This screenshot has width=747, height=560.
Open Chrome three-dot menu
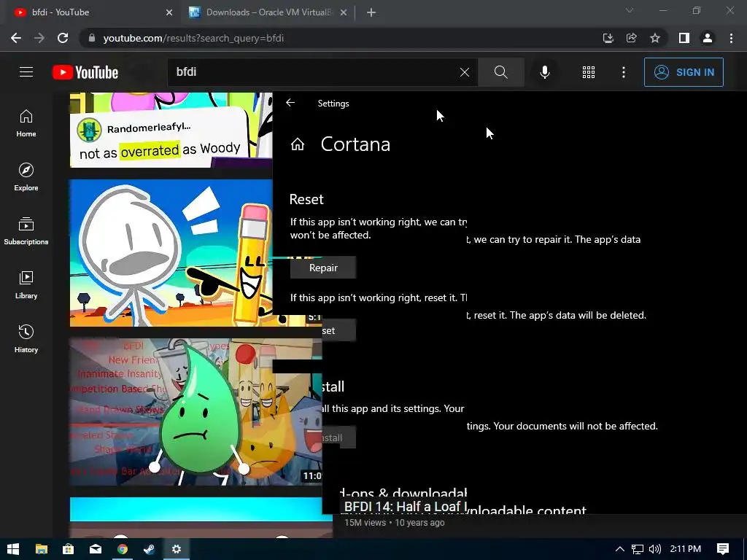[x=731, y=38]
